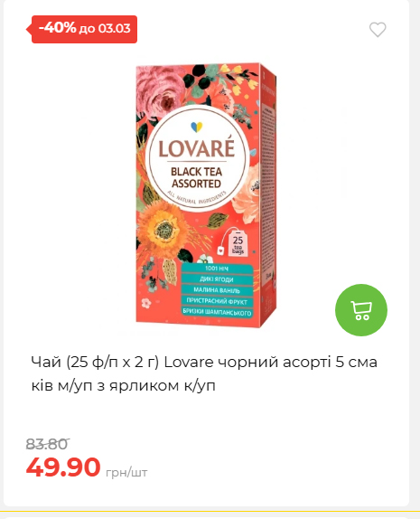Click the green shopping cart button
420x519 pixels.
click(361, 310)
